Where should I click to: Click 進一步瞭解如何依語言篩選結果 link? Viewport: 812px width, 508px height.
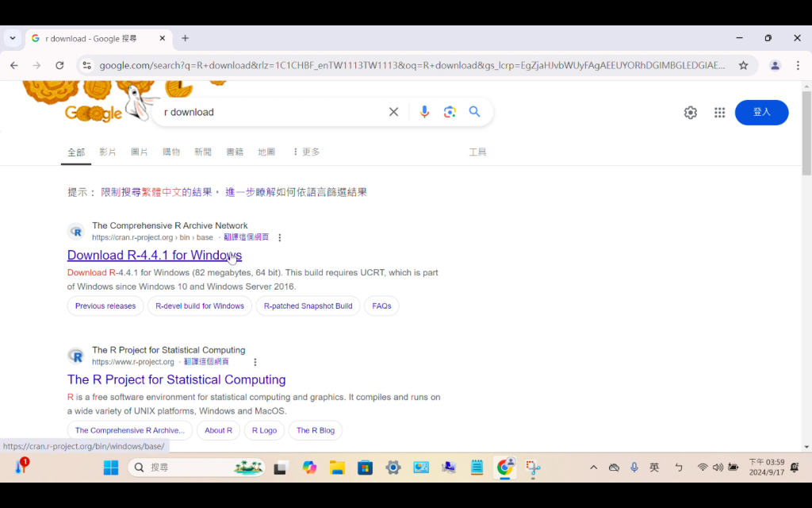coord(296,192)
